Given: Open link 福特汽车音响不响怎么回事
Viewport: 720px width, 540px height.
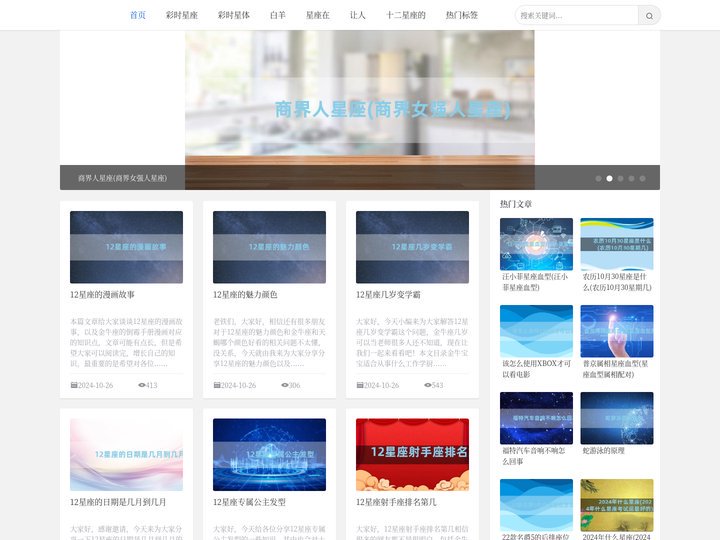Looking at the screenshot, I should (534, 456).
